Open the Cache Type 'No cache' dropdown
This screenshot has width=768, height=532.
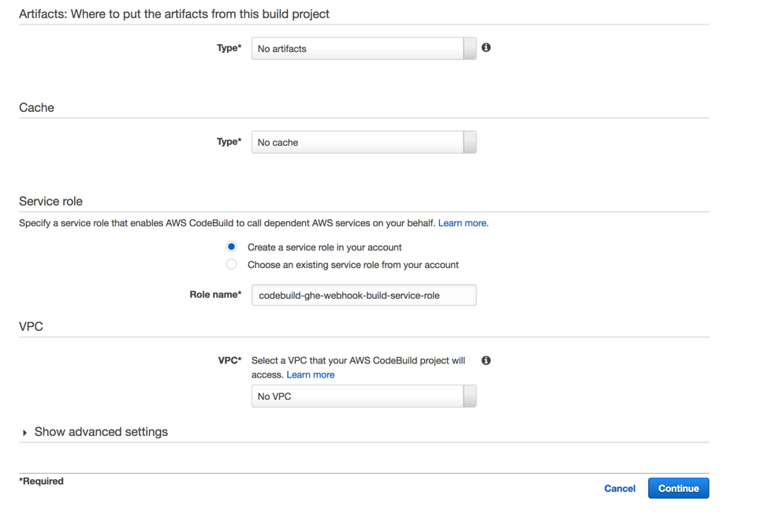359,143
